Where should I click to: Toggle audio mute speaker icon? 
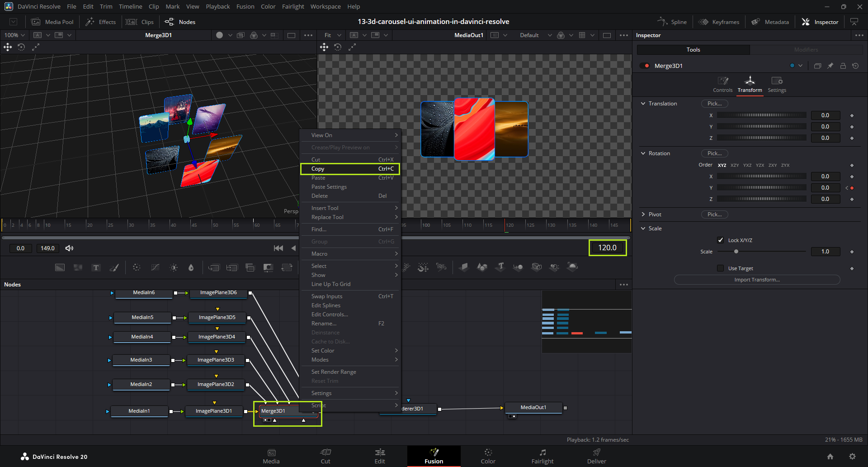(69, 248)
